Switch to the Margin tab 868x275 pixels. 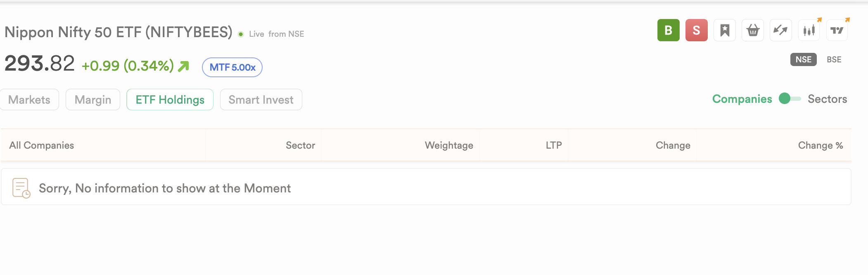pos(93,100)
